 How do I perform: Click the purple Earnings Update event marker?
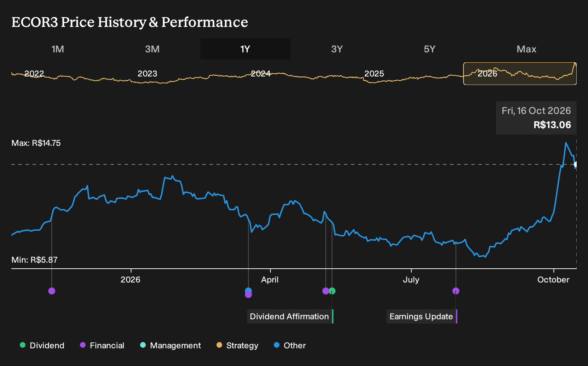(456, 291)
